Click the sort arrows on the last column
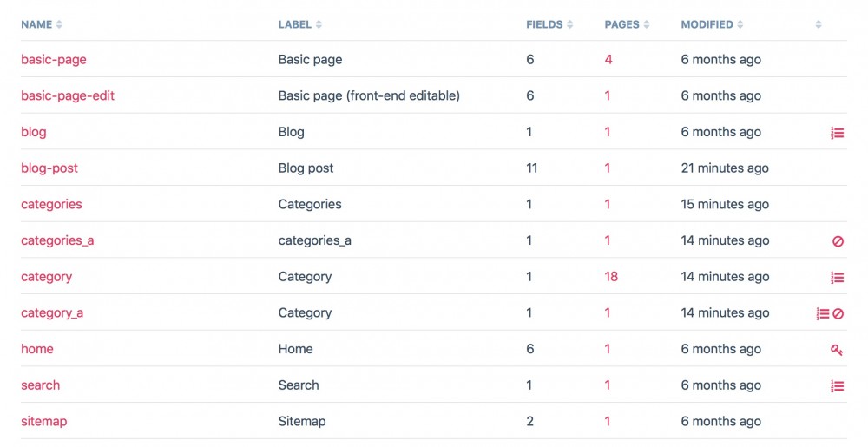Screen dimensions: 868x447 point(819,24)
